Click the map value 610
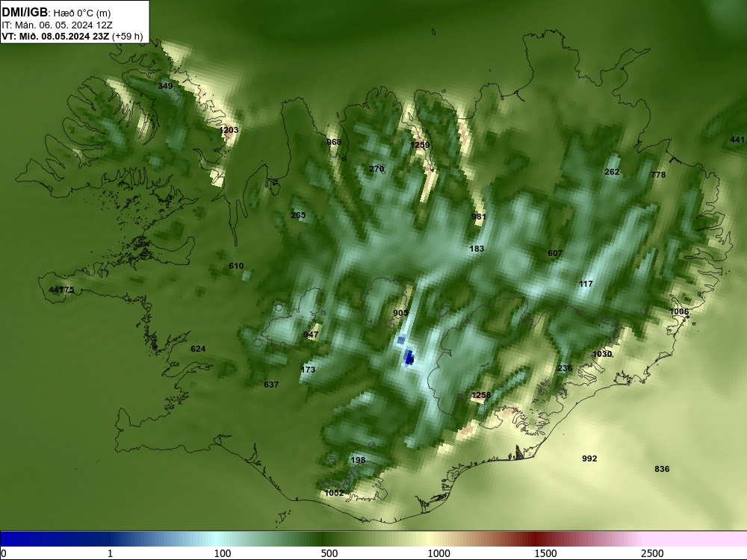Viewport: 747px width, 560px height. 236,267
